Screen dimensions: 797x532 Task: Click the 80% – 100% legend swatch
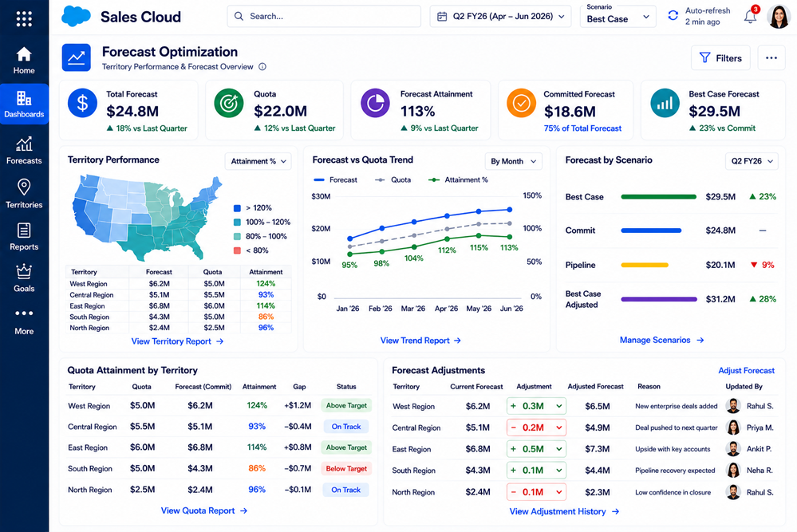pyautogui.click(x=237, y=236)
